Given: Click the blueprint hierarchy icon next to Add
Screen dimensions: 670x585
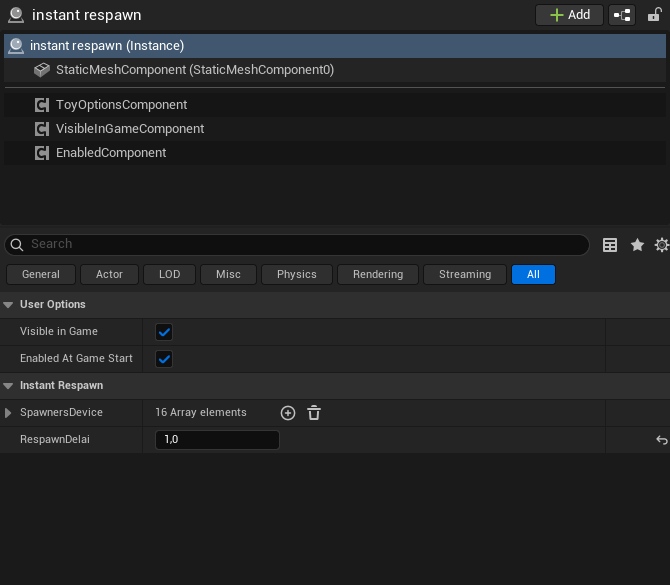Looking at the screenshot, I should [622, 15].
